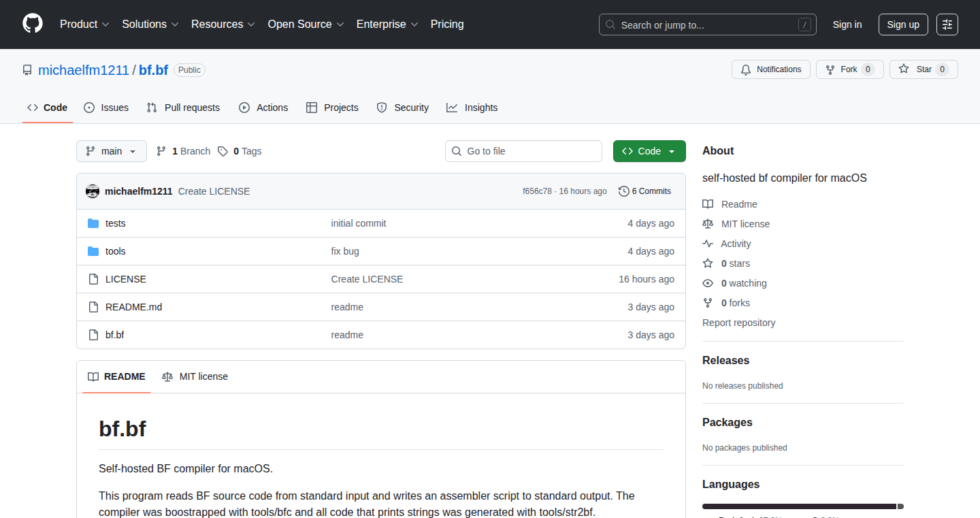The width and height of the screenshot is (980, 518).
Task: Switch to the MIT license tab
Action: click(195, 376)
